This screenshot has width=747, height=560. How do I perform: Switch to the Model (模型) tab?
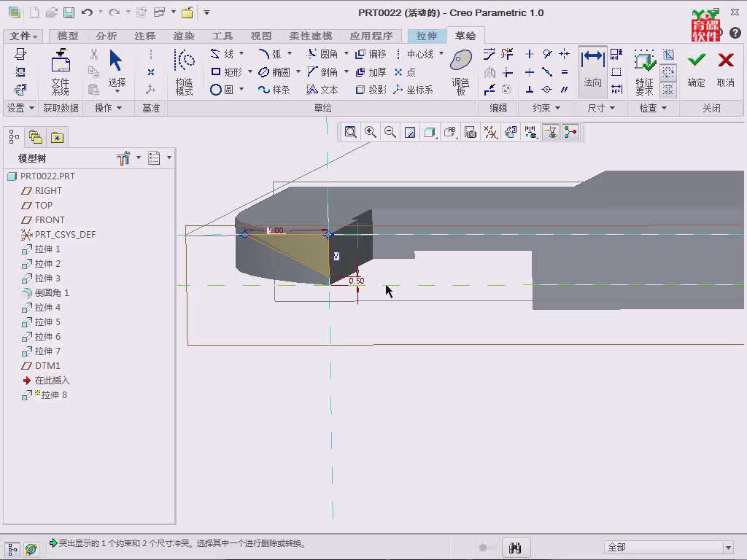coord(68,36)
